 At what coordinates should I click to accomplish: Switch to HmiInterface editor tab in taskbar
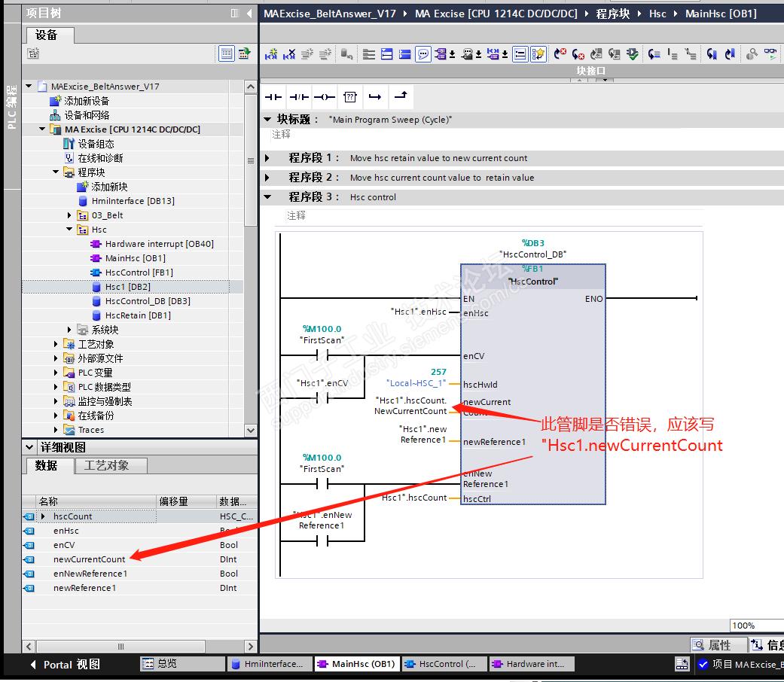point(270,664)
